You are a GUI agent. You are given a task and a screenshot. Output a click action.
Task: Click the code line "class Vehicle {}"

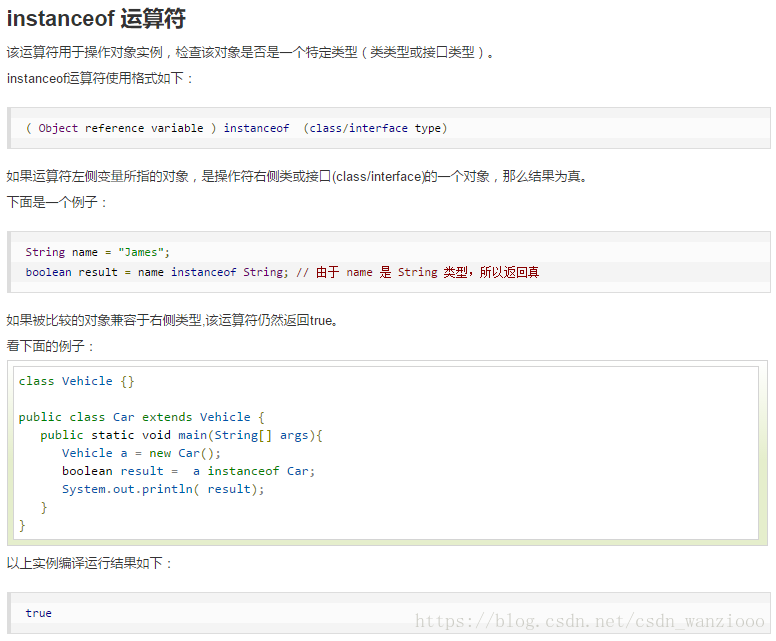click(x=77, y=381)
